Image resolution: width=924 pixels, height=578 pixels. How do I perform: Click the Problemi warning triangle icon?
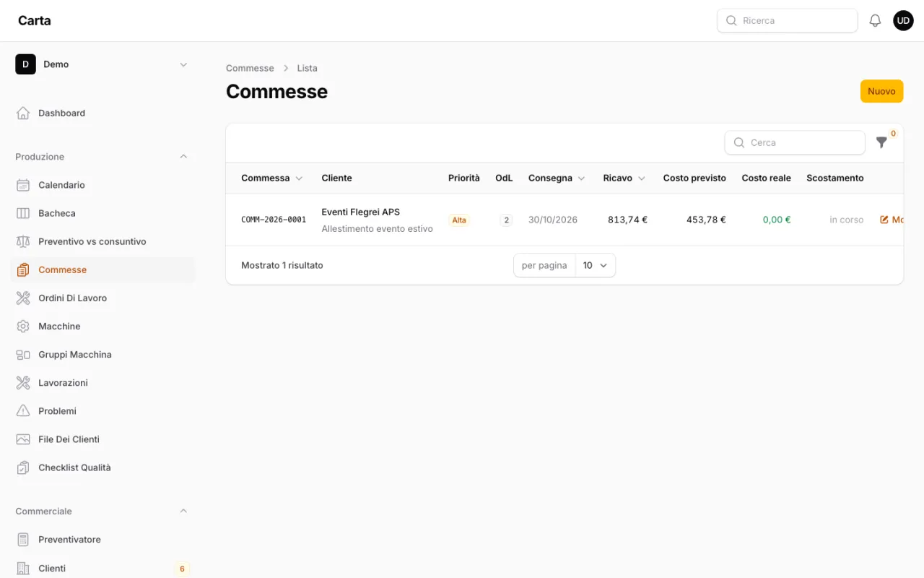pyautogui.click(x=23, y=411)
